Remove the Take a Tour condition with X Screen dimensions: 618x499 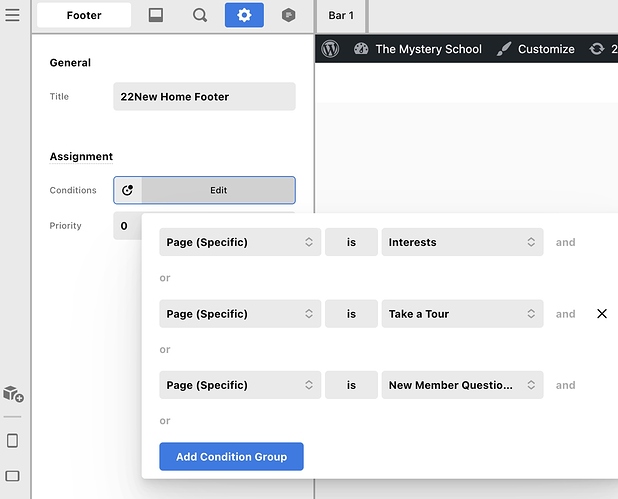[602, 314]
